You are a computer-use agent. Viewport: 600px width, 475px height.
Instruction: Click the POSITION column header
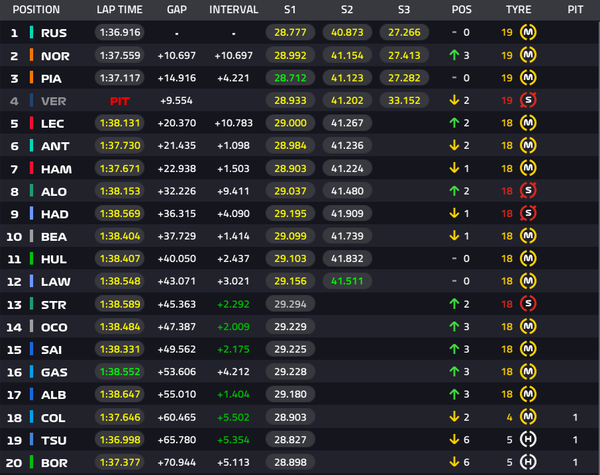(x=36, y=10)
